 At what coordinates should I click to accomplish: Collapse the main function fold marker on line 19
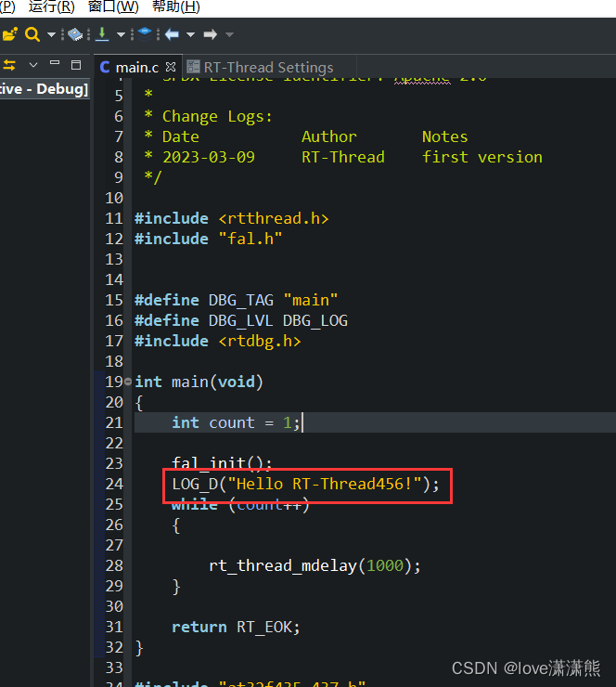(x=128, y=382)
